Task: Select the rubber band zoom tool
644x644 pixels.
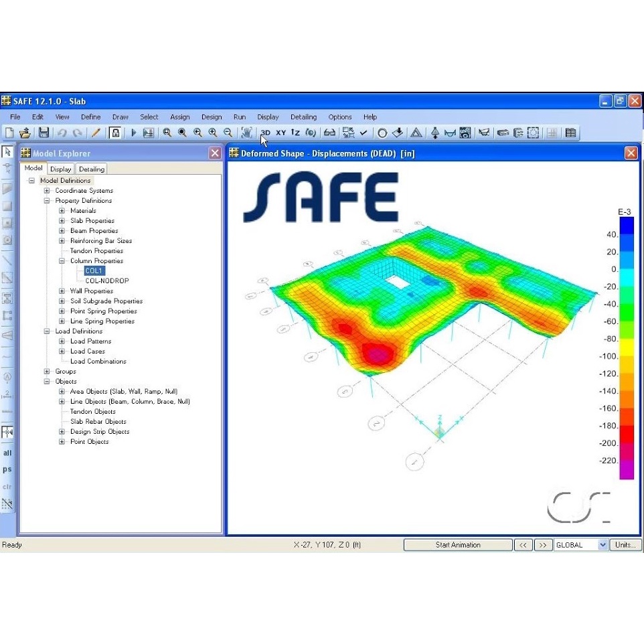Action: (167, 133)
